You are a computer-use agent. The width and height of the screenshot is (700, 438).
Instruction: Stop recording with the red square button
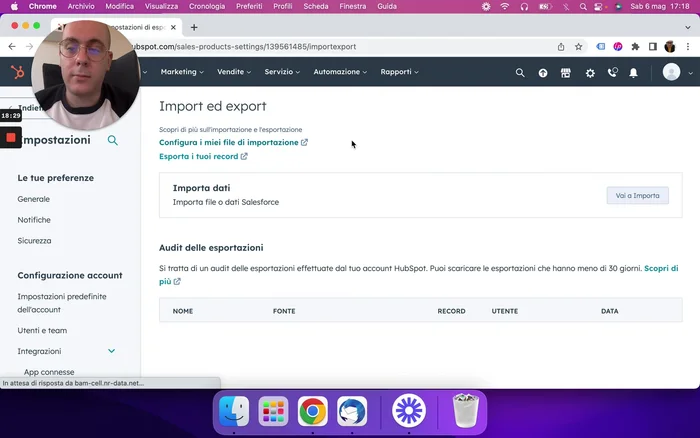pos(11,137)
